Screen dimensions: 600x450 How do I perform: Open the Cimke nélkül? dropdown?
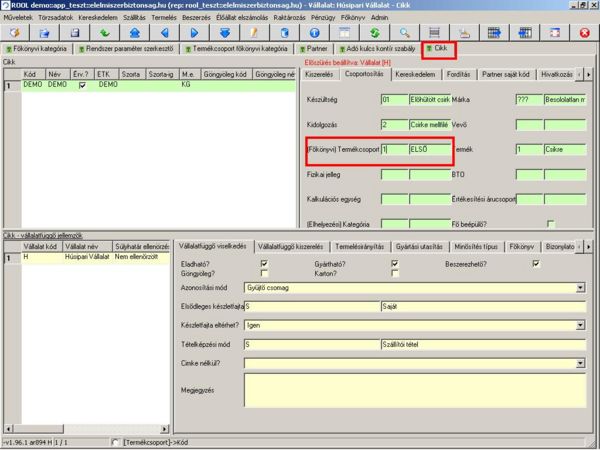[580, 363]
